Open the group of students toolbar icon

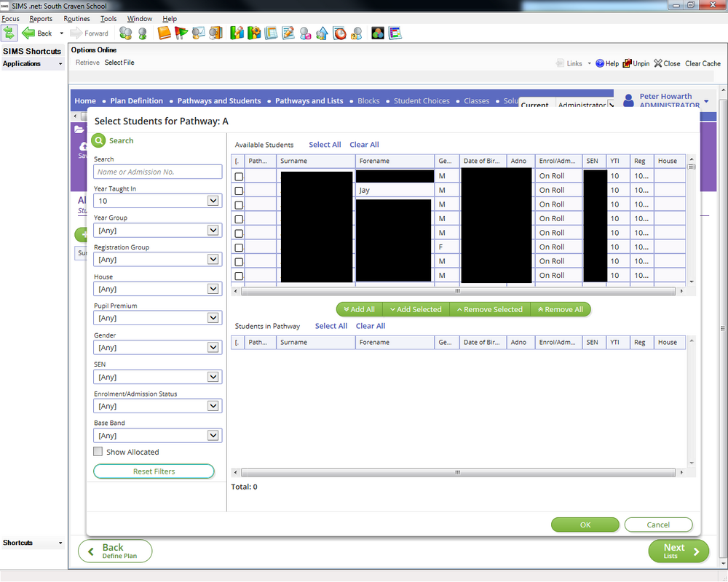tap(125, 33)
